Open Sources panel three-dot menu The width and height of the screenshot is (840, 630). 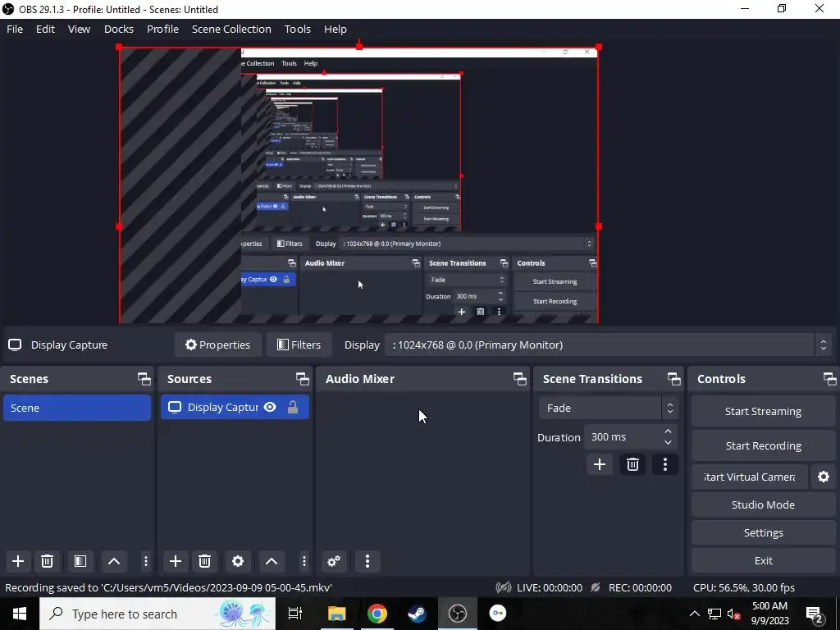coord(304,561)
